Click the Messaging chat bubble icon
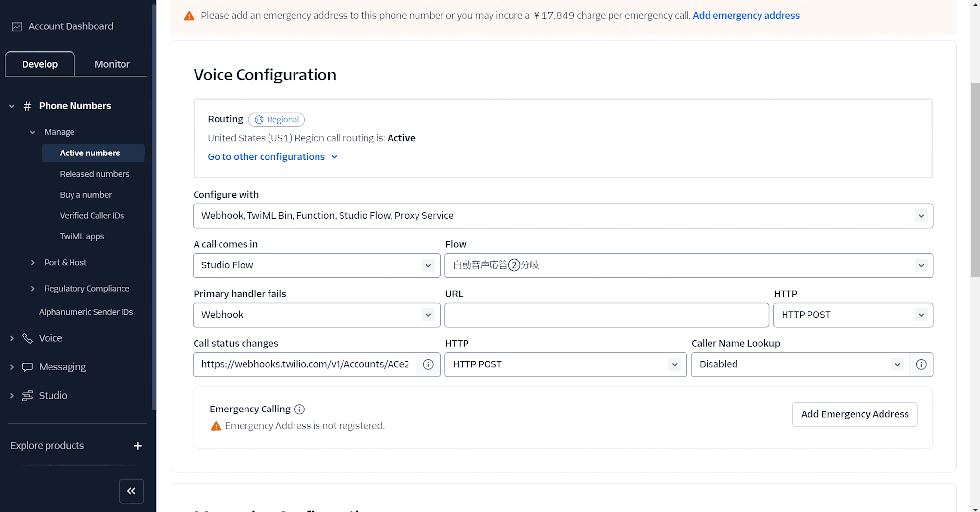This screenshot has height=512, width=980. pos(27,367)
